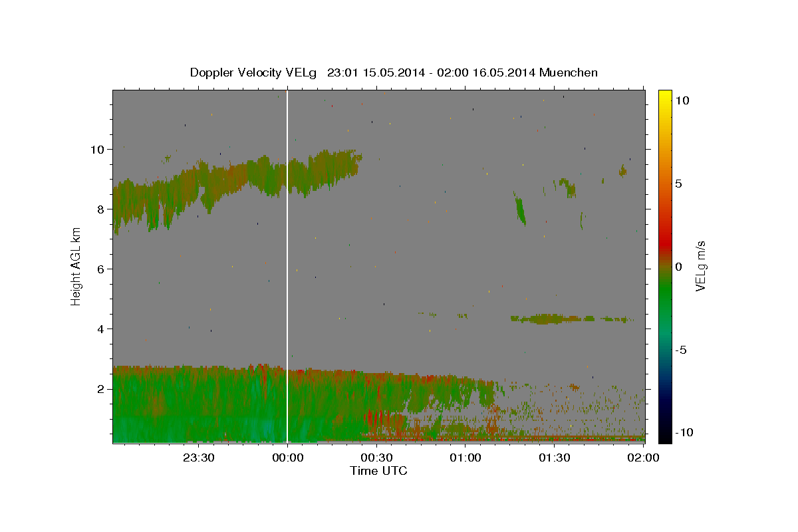The width and height of the screenshot is (798, 532).
Task: Select the '23:30' time axis label
Action: (198, 458)
